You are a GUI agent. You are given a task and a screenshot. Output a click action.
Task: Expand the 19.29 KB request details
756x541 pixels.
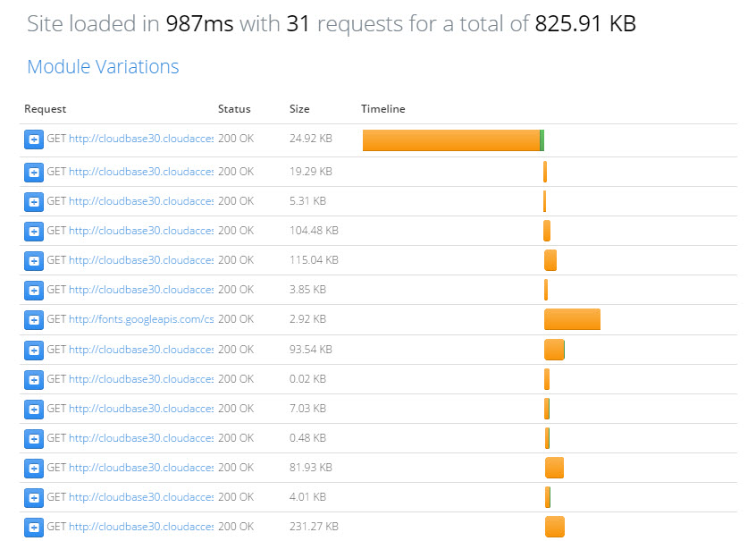(34, 173)
